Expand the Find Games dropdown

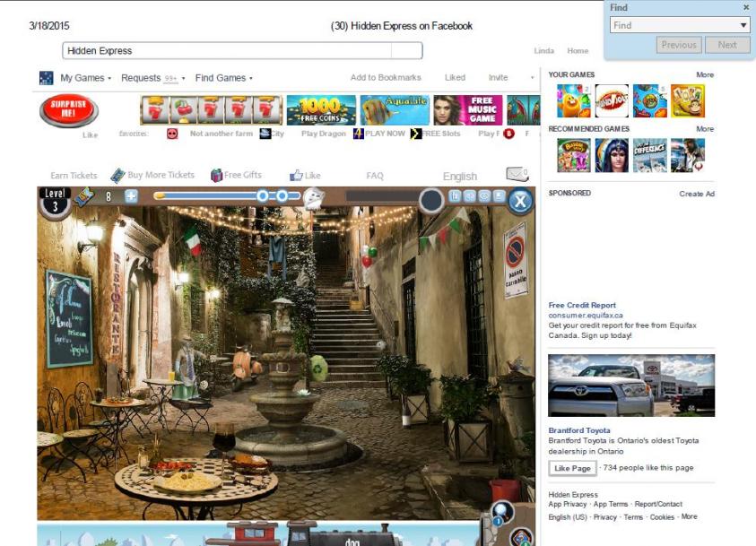point(223,78)
